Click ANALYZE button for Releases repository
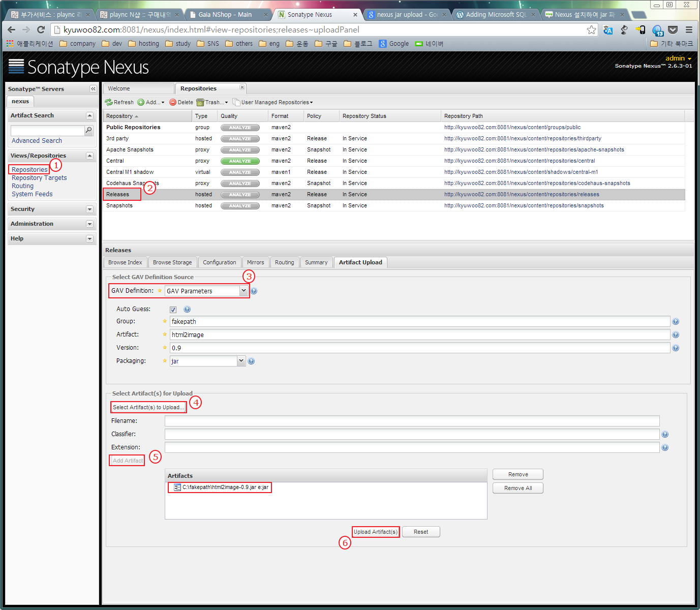The width and height of the screenshot is (700, 610). 240,195
